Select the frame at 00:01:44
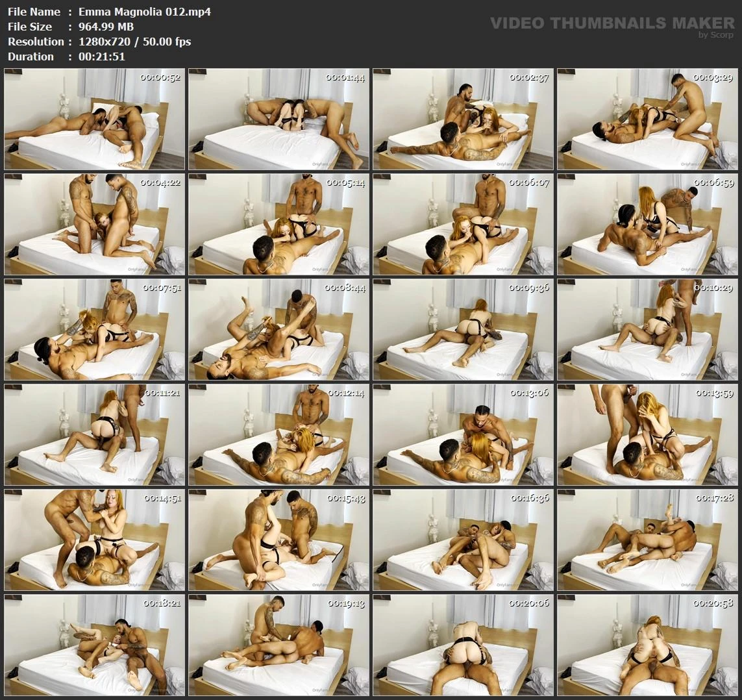Screen dimensions: 742x700 coord(278,119)
